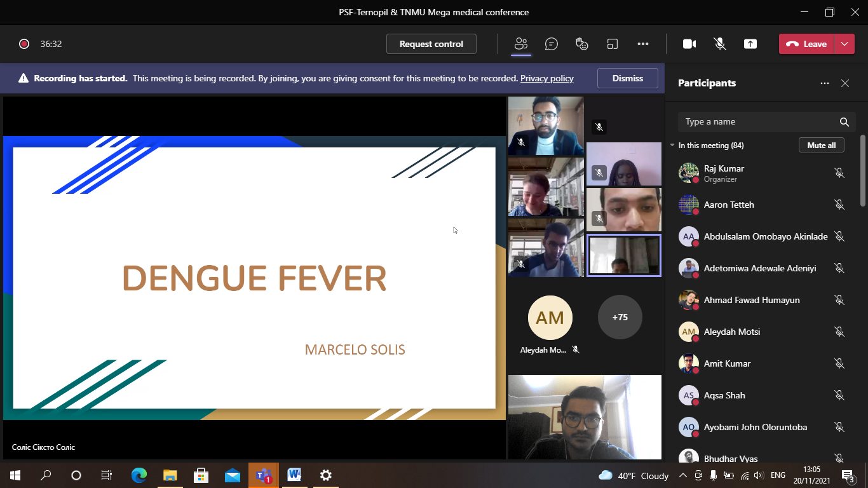Click the Share content tray icon
This screenshot has width=868, height=488.
tap(750, 44)
